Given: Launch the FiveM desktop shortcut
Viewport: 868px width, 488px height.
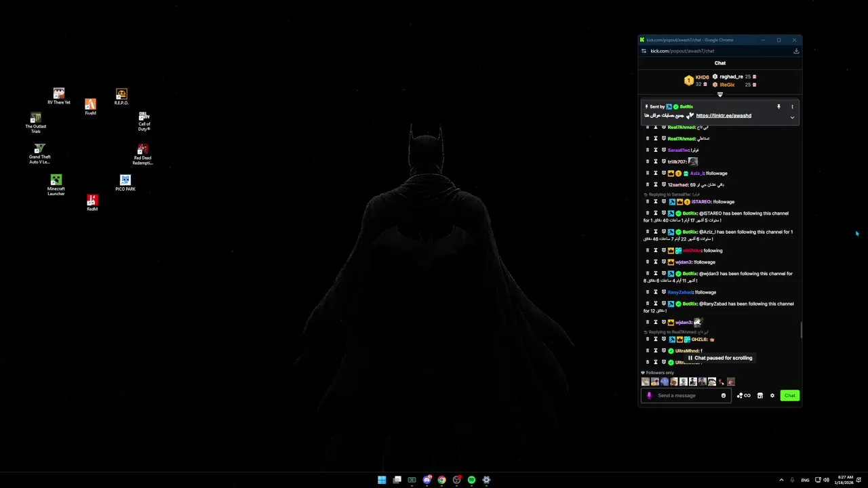Looking at the screenshot, I should (90, 107).
